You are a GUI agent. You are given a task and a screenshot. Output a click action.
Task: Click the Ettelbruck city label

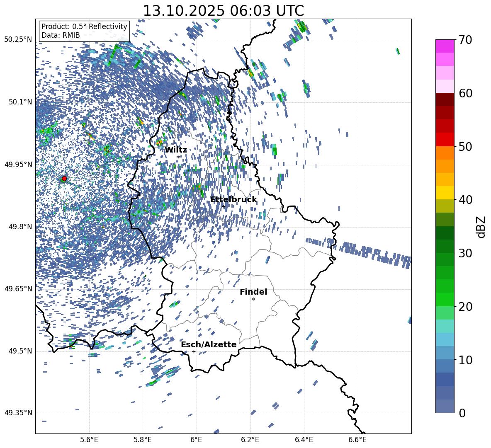pyautogui.click(x=233, y=200)
